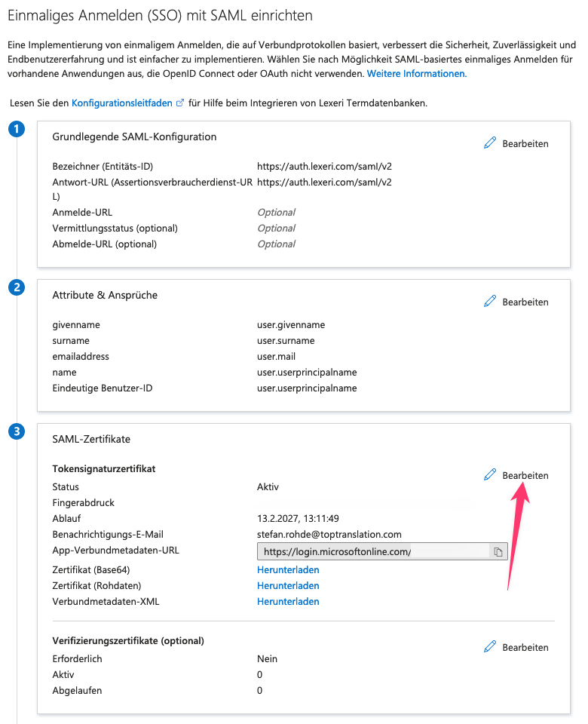The height and width of the screenshot is (724, 588).
Task: Click pencil icon for Verifizierungszertifikate
Action: 490,647
